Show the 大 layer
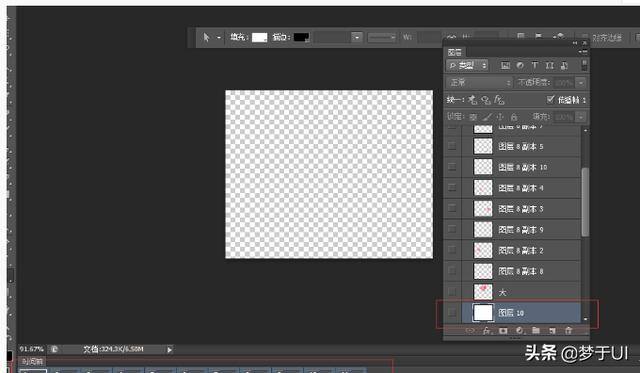Viewport: 640px width, 373px height. point(452,291)
